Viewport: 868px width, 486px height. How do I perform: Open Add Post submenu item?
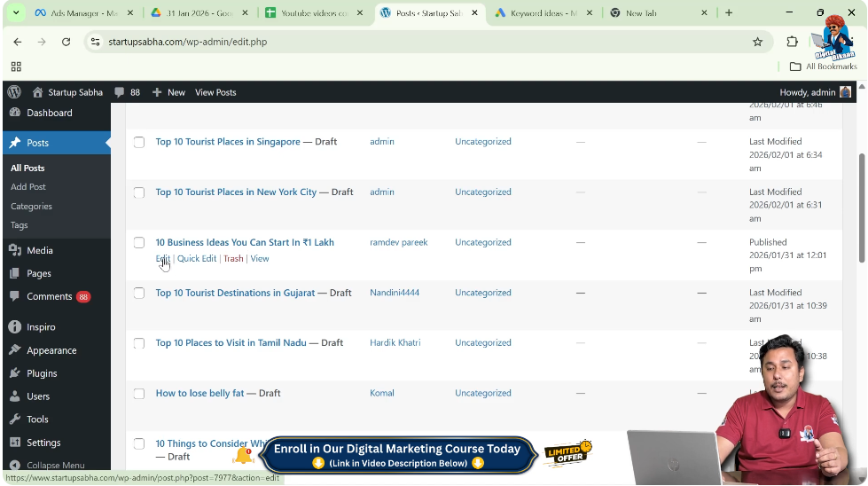click(x=28, y=187)
